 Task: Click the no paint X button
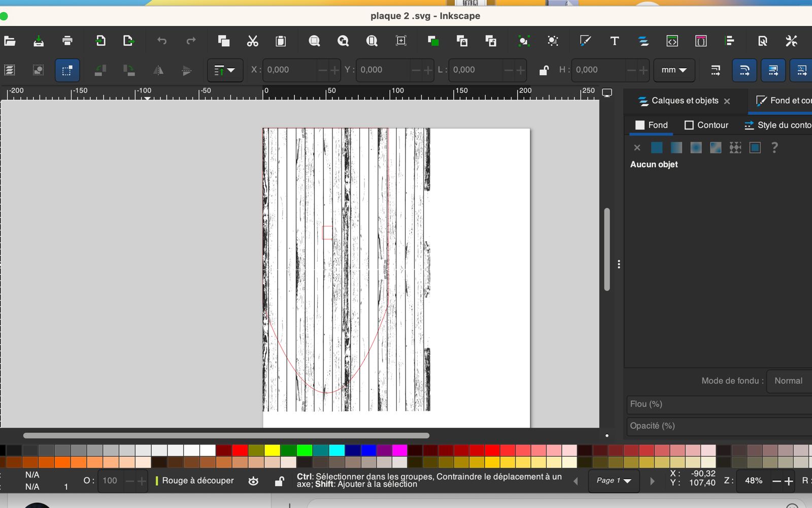[637, 148]
